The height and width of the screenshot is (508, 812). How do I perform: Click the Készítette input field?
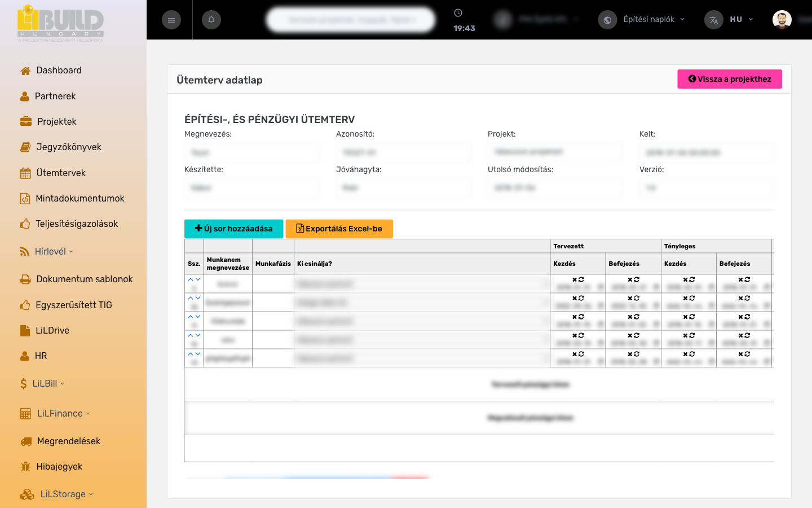point(252,188)
